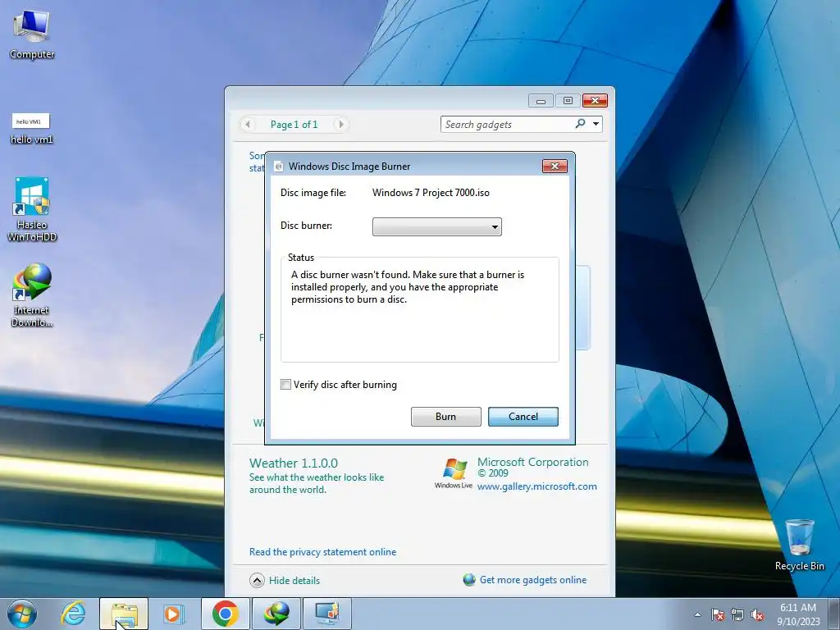Image resolution: width=840 pixels, height=630 pixels.
Task: Click the Disc Image Burner title icon
Action: click(278, 167)
